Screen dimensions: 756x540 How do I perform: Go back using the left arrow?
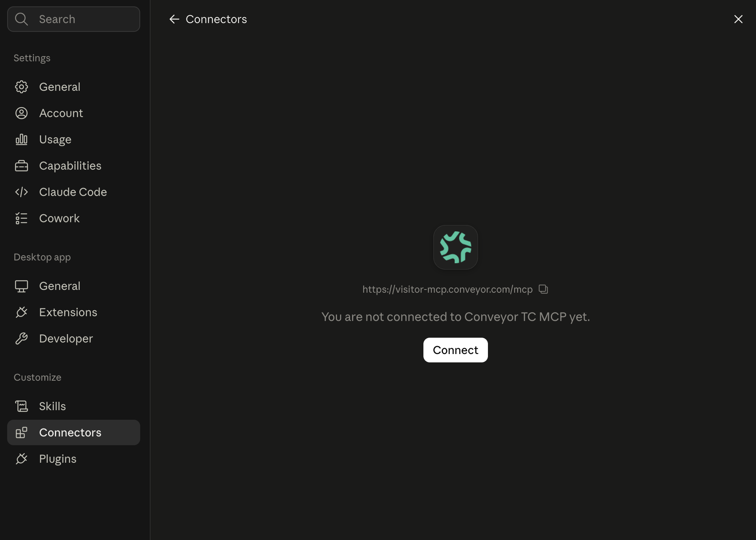(174, 19)
